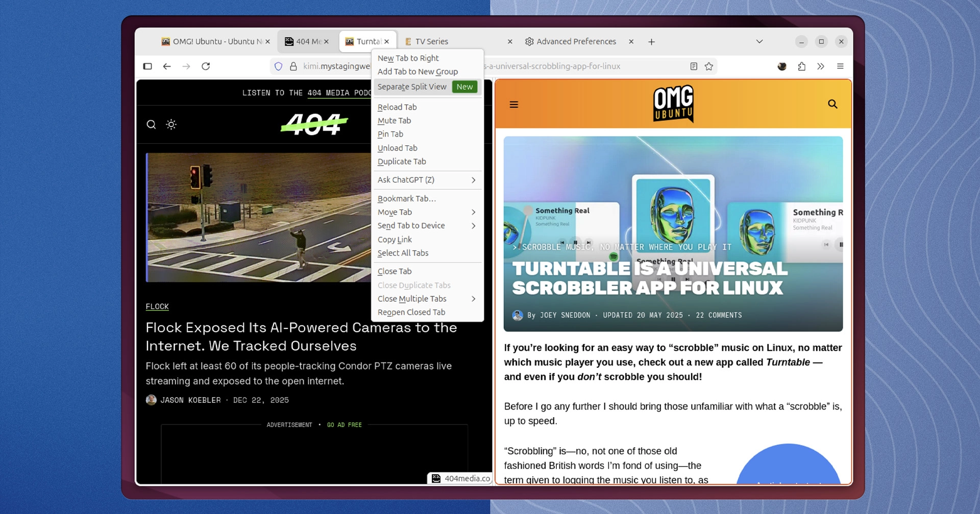980x514 pixels.
Task: Open the list-all-tabs chevron
Action: coord(759,41)
